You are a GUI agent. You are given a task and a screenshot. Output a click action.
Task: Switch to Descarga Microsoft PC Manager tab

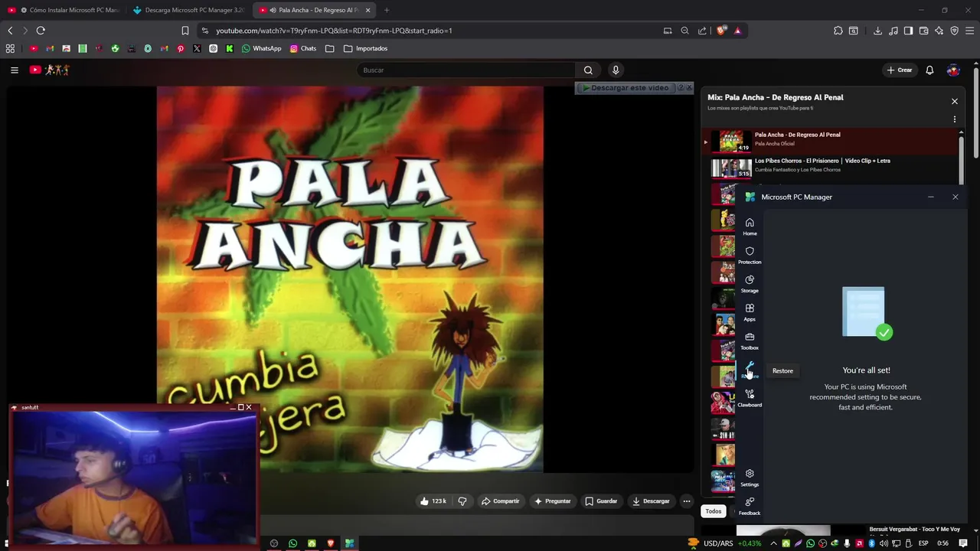pyautogui.click(x=188, y=10)
